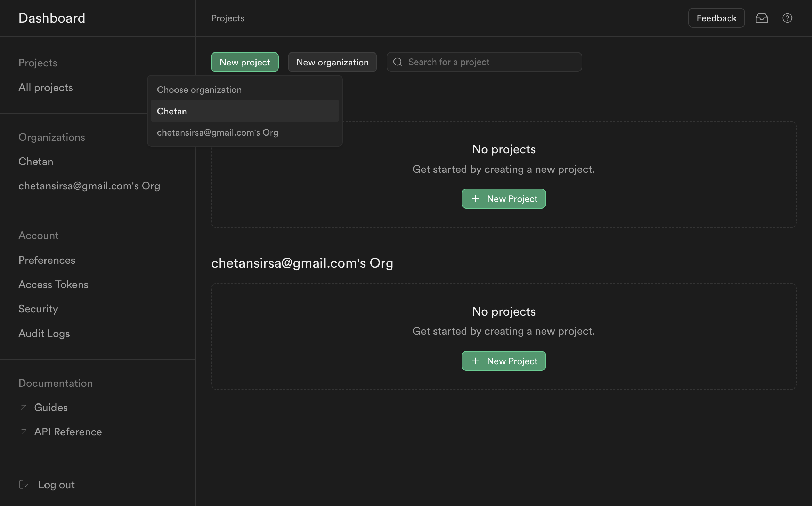Navigate to Access Tokens page

[x=53, y=285]
